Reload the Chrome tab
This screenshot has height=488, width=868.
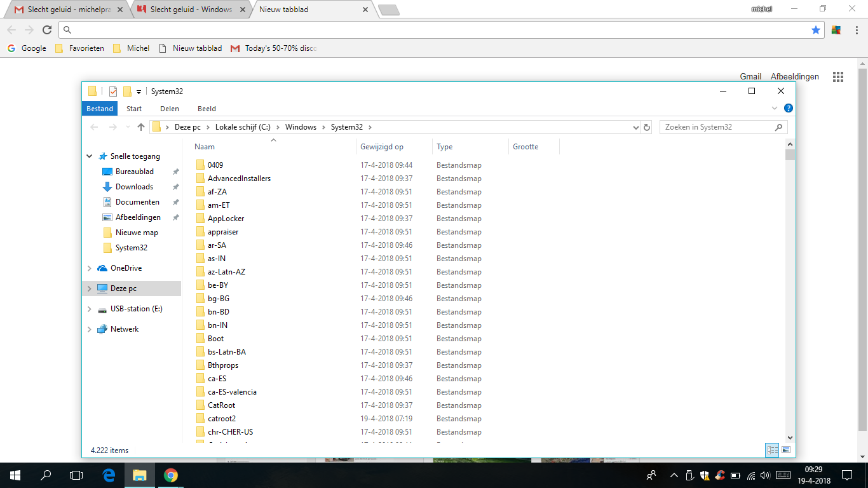click(47, 30)
